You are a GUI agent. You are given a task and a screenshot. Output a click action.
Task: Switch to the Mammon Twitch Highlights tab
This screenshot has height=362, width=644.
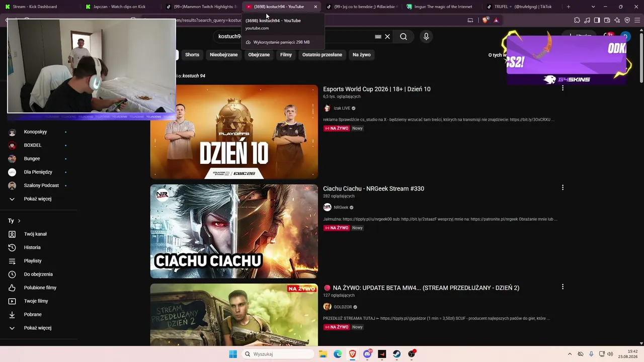[201, 7]
